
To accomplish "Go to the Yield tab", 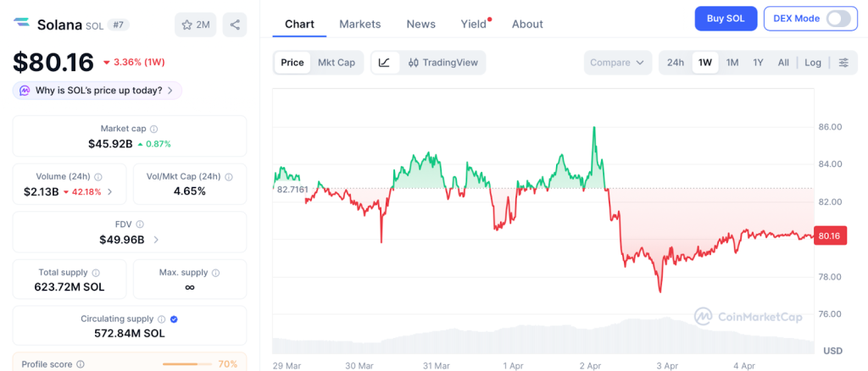I will [474, 24].
